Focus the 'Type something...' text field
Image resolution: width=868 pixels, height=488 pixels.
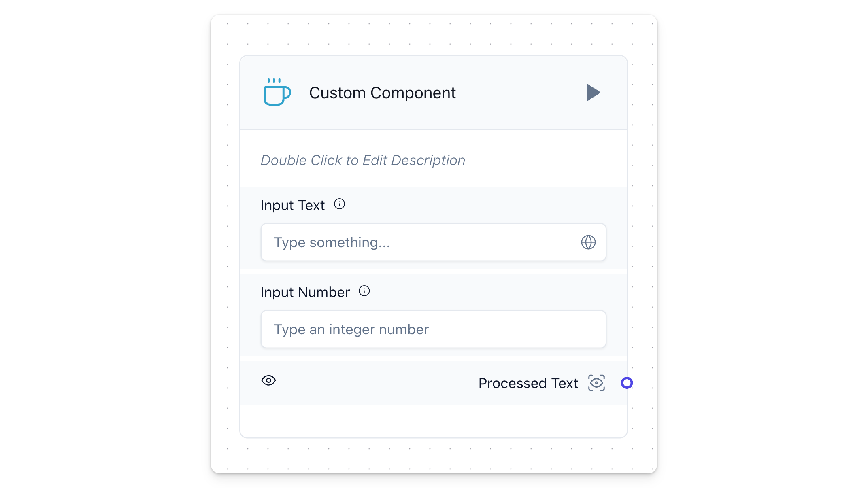433,242
